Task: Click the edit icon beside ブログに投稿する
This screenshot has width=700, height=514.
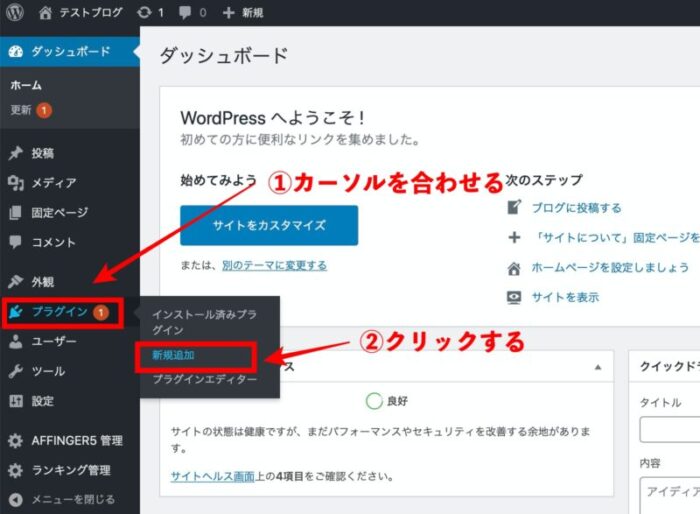Action: tap(514, 207)
